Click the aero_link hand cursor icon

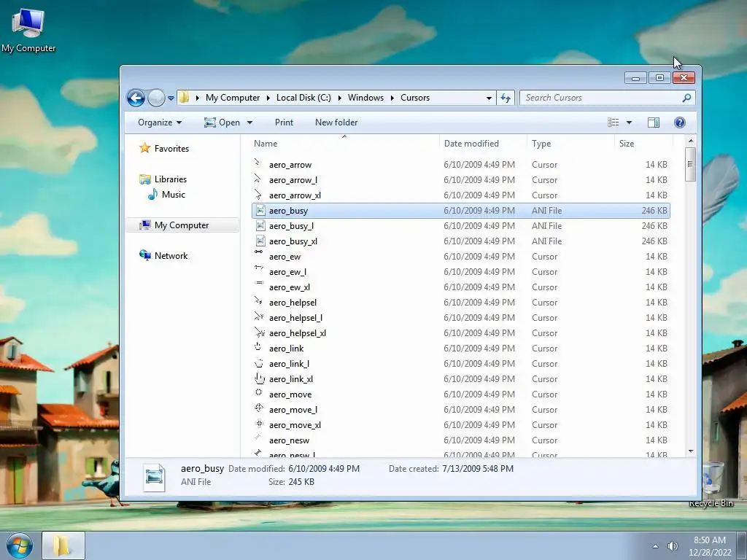258,346
